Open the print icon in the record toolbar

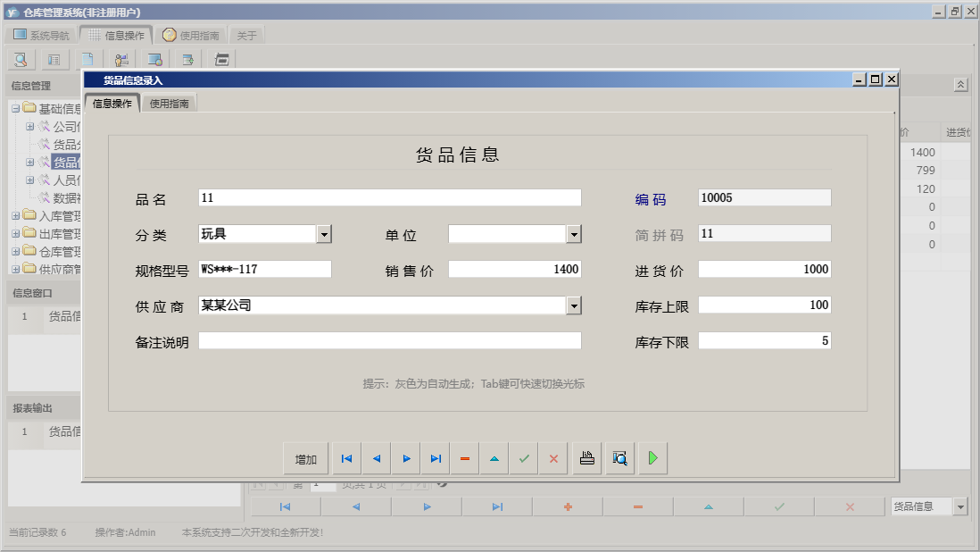pos(586,457)
